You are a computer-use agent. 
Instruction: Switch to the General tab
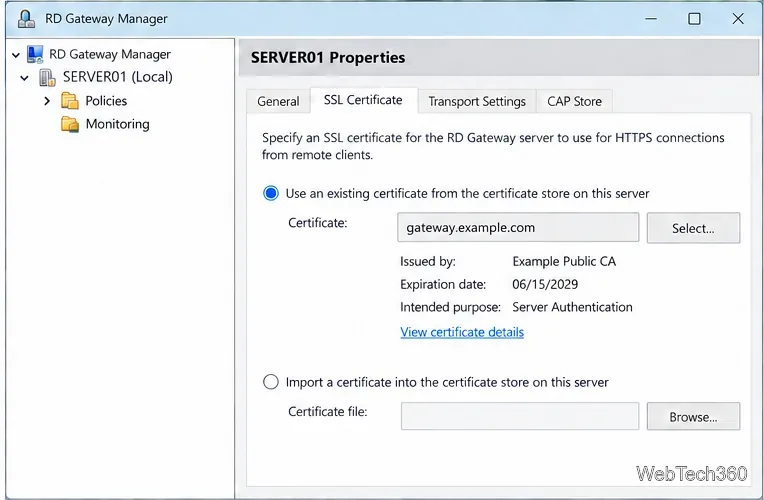coord(278,101)
